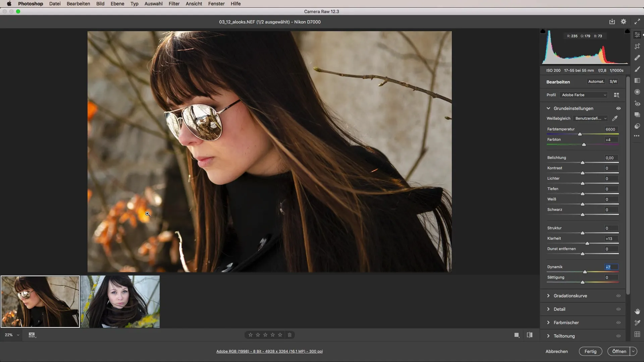Expand the Teiltonung section
Viewport: 644px width, 362px height.
click(548, 336)
